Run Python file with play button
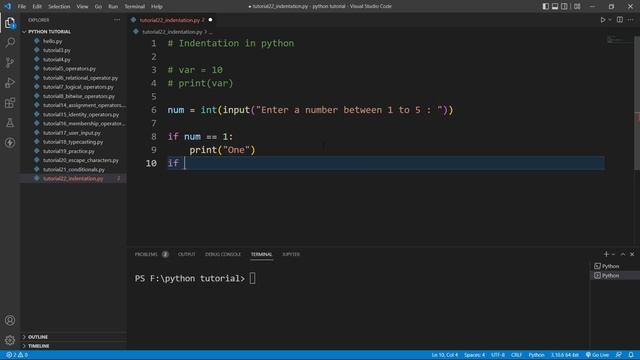 click(602, 20)
